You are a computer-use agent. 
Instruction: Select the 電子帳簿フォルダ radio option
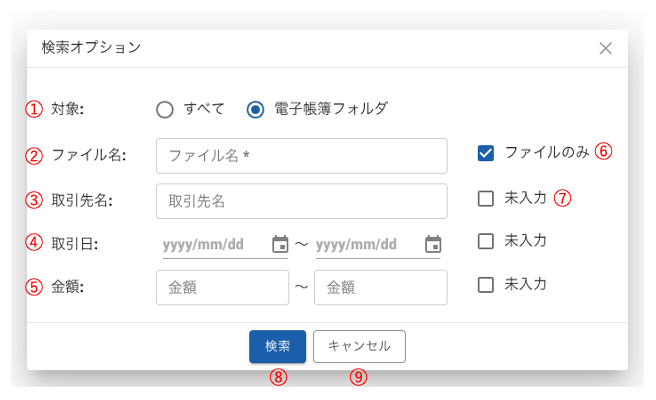click(x=256, y=110)
